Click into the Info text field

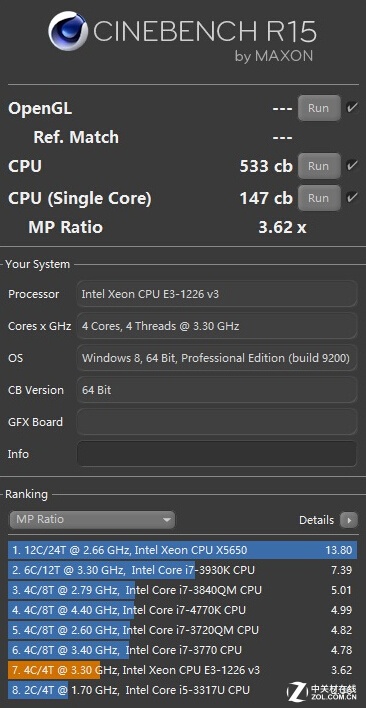(217, 454)
